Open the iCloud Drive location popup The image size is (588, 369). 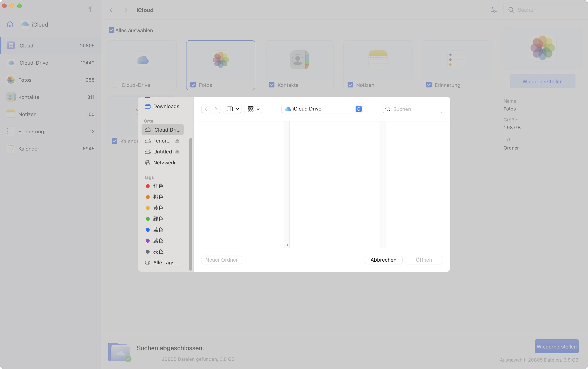322,109
